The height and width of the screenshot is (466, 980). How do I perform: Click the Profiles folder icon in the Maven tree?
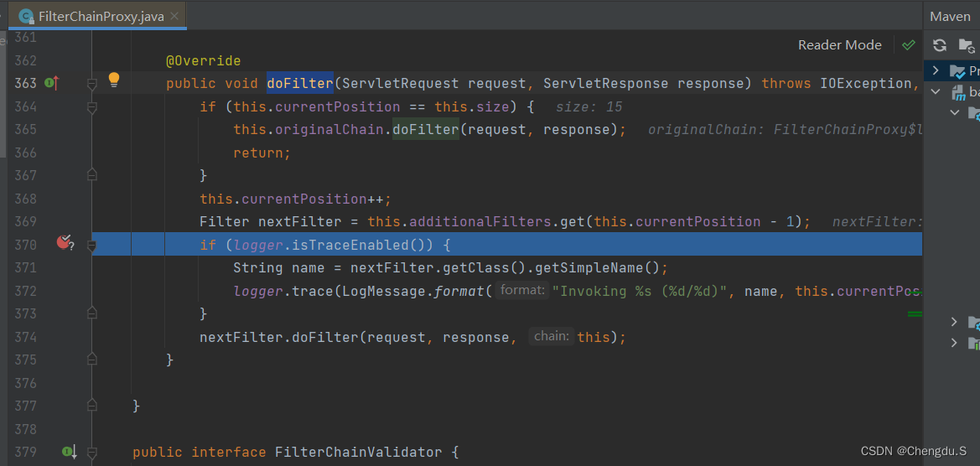pyautogui.click(x=957, y=70)
